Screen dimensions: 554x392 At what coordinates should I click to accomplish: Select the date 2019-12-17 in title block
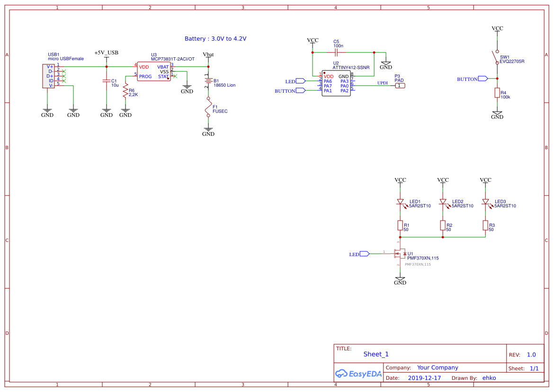point(424,377)
